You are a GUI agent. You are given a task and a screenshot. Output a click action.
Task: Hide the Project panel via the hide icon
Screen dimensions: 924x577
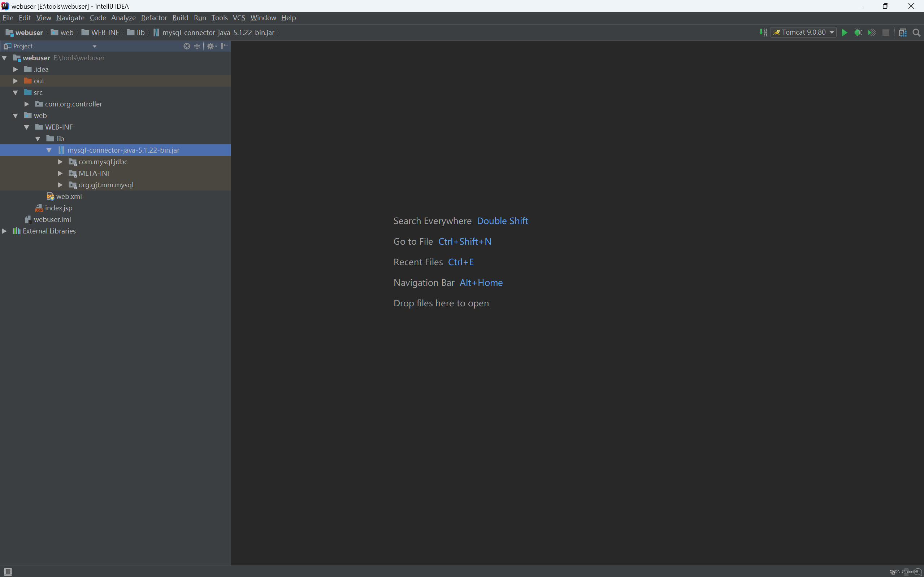click(225, 46)
